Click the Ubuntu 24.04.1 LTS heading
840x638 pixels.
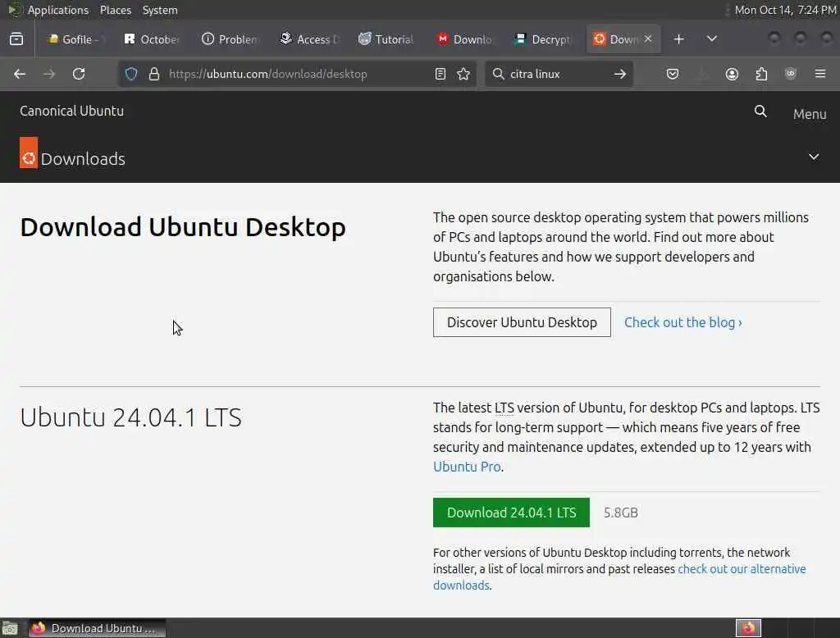click(x=130, y=417)
